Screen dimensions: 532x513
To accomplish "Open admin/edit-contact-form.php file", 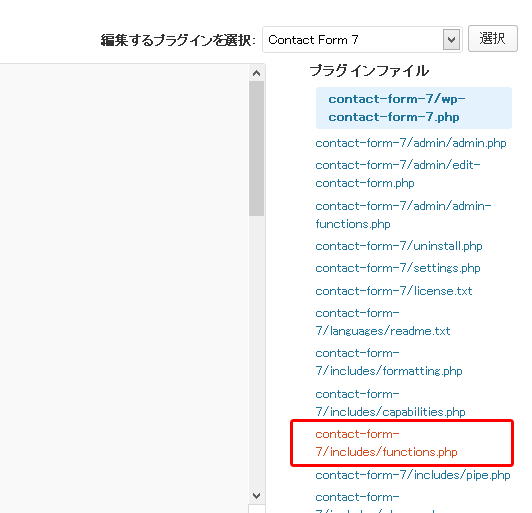I will pos(398,174).
